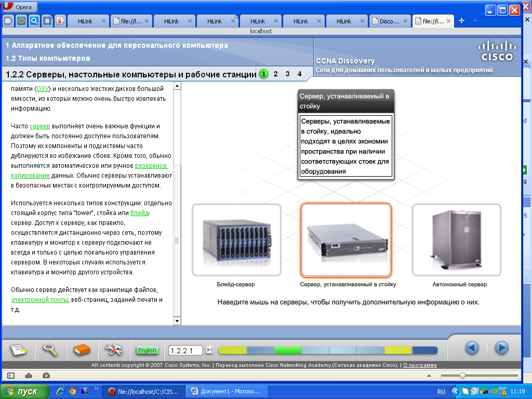This screenshot has height=399, width=532.
Task: Switch to the Opera taskbar button
Action: point(143,392)
